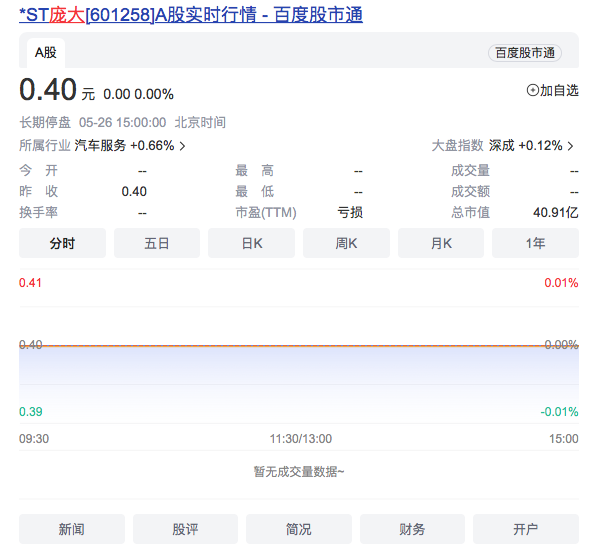Open the 财务 section
Viewport: 593px width, 554px height.
[x=412, y=529]
